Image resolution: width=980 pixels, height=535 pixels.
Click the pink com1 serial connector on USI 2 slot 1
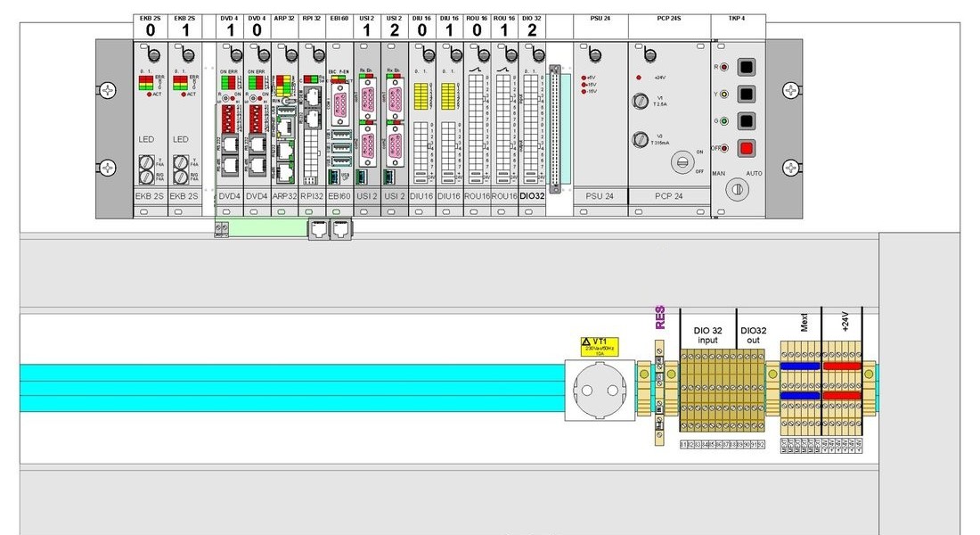(x=367, y=100)
